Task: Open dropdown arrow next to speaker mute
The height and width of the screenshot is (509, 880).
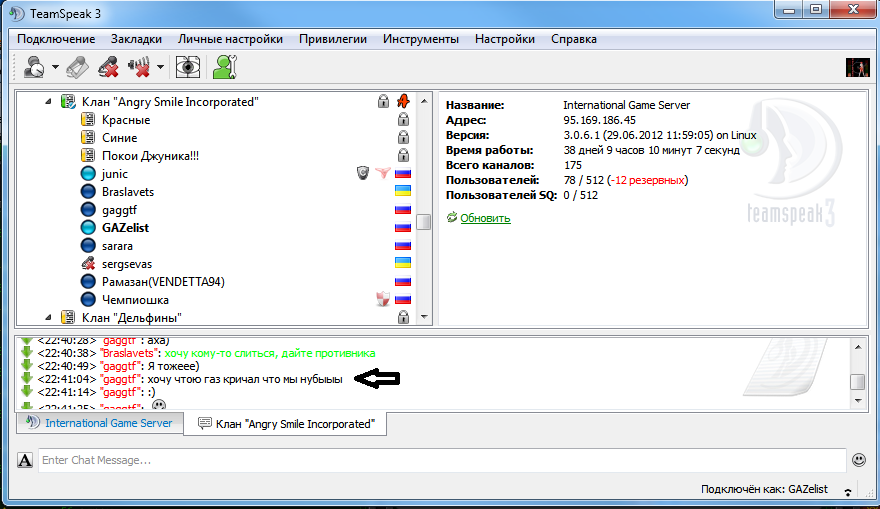Action: tap(160, 67)
